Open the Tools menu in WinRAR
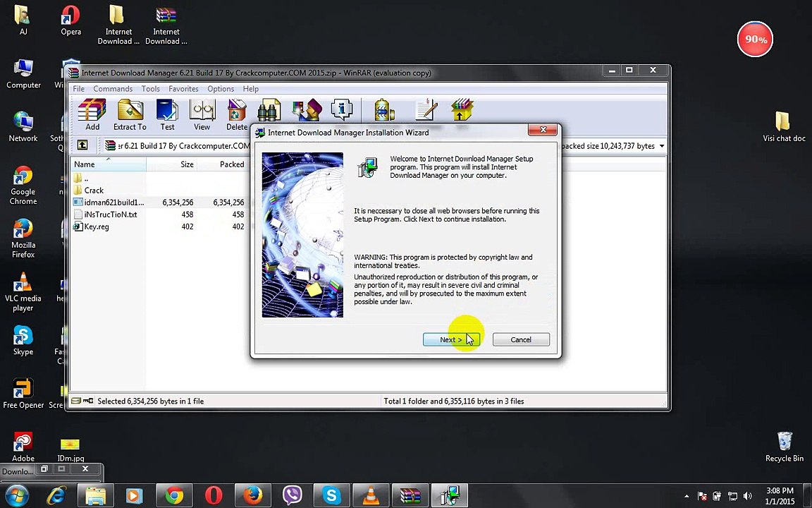This screenshot has height=508, width=812. 151,89
